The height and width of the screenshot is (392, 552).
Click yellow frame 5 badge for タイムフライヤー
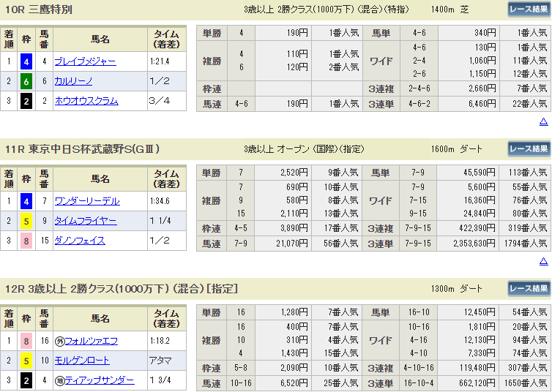(26, 222)
